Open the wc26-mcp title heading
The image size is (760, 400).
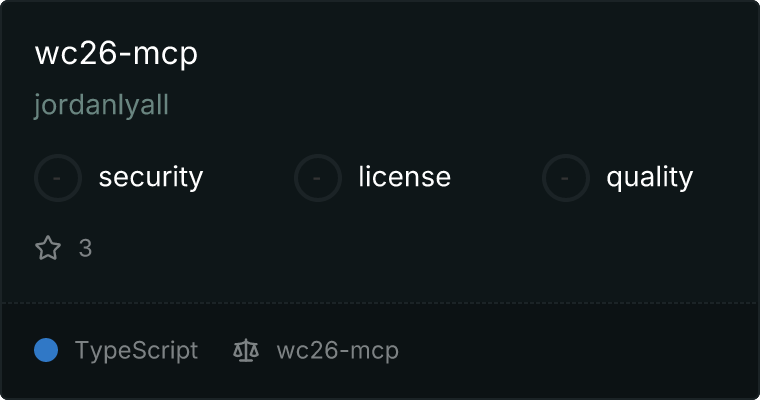point(116,53)
